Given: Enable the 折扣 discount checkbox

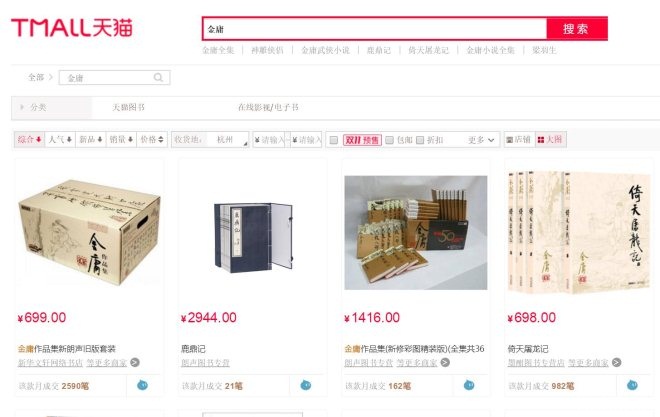Looking at the screenshot, I should [420, 140].
